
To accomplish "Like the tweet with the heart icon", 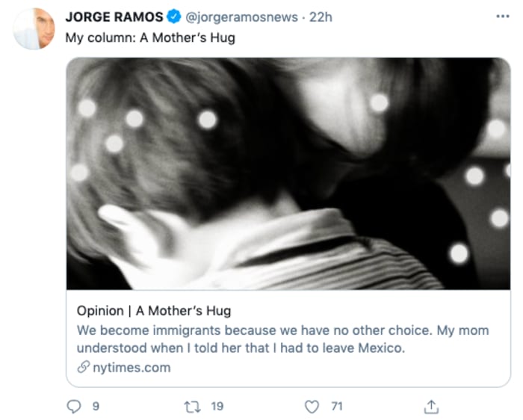I will (312, 407).
